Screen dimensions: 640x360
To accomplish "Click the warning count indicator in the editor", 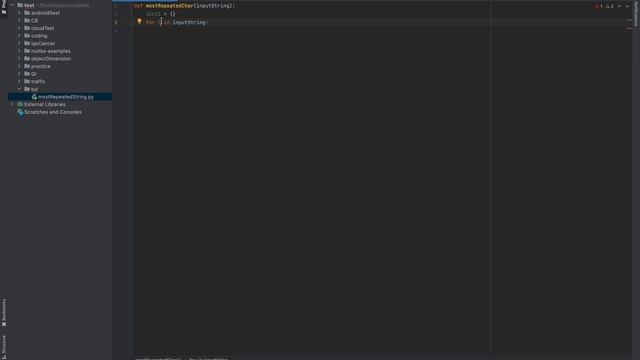I will (x=610, y=6).
